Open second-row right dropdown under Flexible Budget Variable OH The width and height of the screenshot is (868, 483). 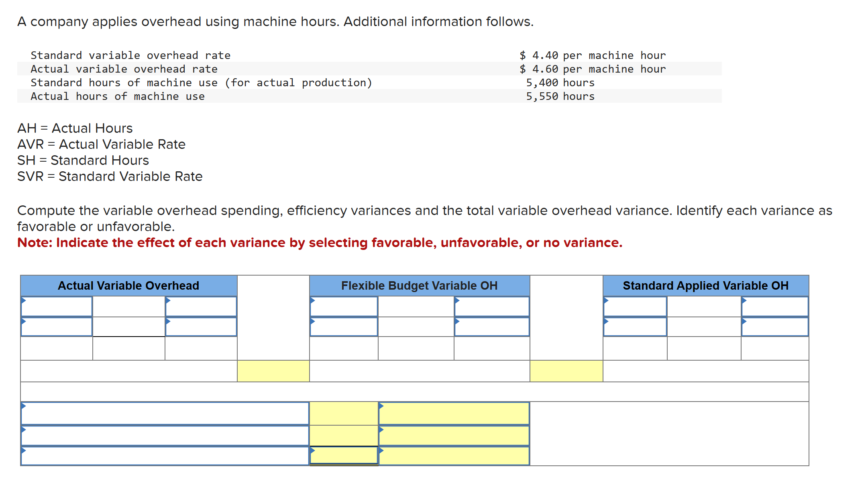pyautogui.click(x=492, y=327)
